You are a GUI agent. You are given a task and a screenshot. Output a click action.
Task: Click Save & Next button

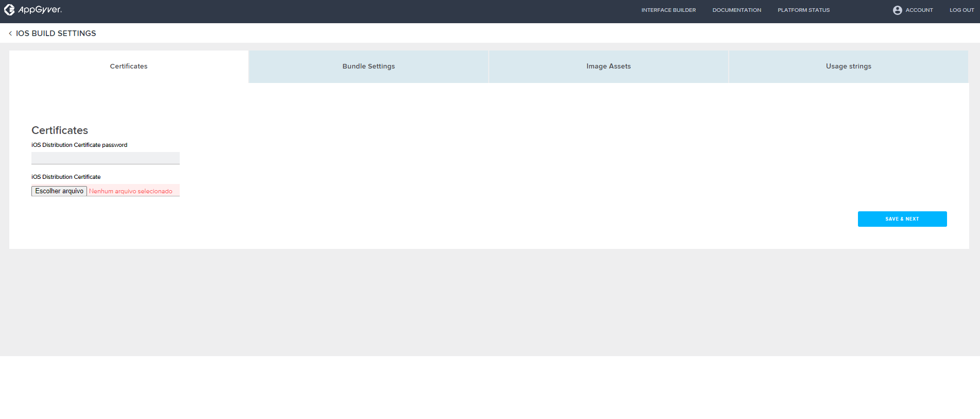902,219
